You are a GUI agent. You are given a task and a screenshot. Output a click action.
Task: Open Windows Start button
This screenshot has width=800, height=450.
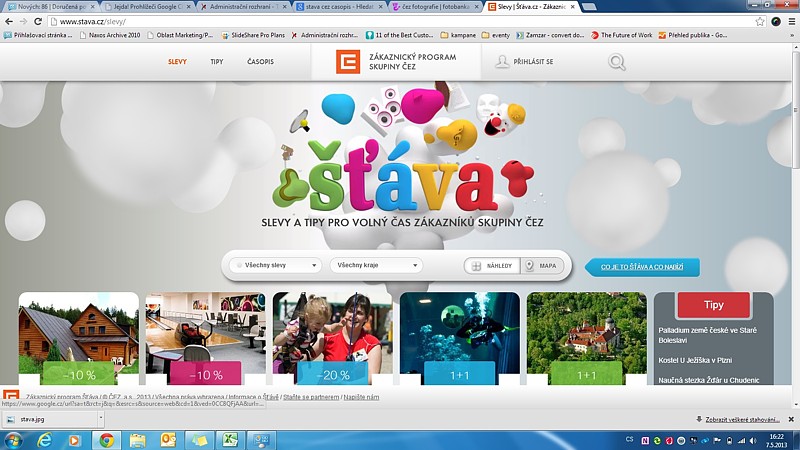coord(13,440)
